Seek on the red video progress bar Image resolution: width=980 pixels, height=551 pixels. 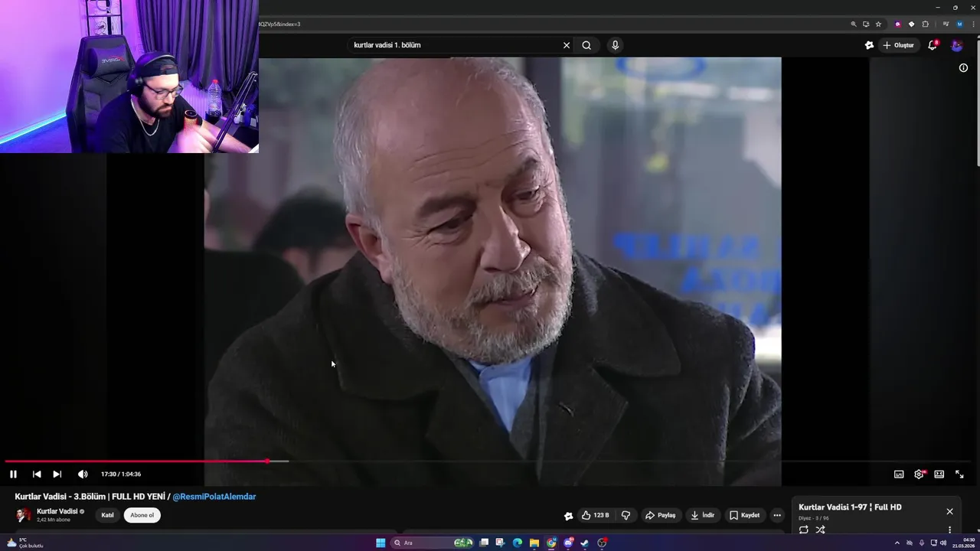(136, 461)
